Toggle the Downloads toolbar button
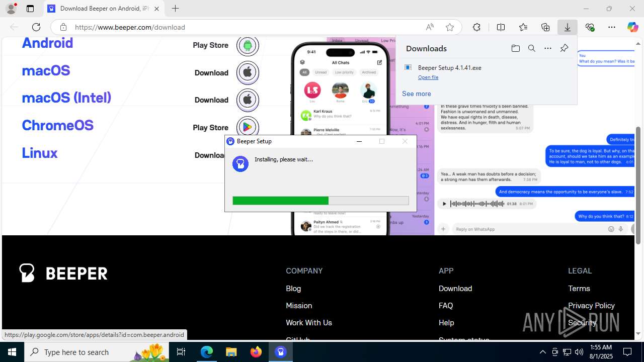The height and width of the screenshot is (362, 644). (568, 27)
